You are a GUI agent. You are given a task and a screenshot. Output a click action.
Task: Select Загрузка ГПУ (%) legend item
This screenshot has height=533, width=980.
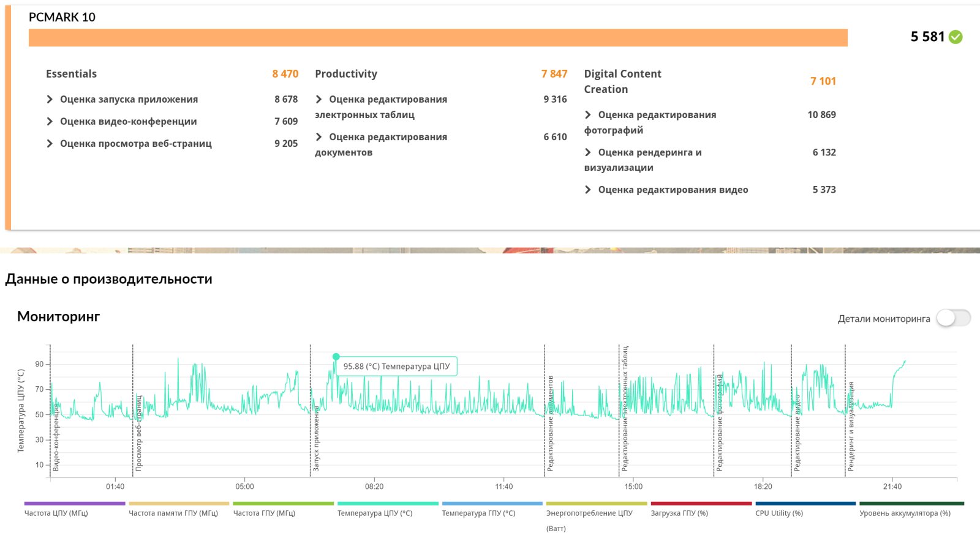point(679,513)
